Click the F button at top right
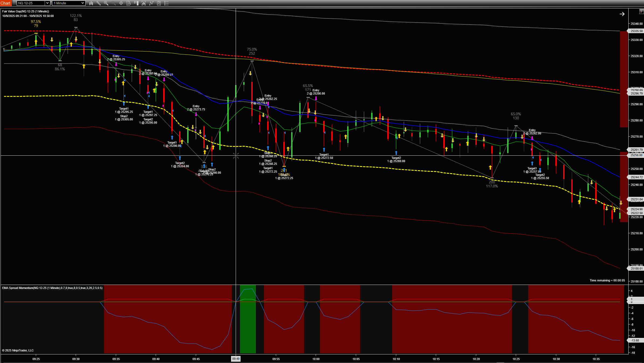Image resolution: width=644 pixels, height=363 pixels. (641, 11)
